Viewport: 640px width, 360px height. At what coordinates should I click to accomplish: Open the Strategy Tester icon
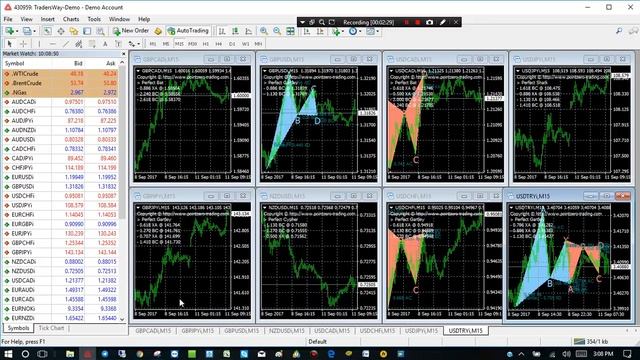(x=100, y=31)
